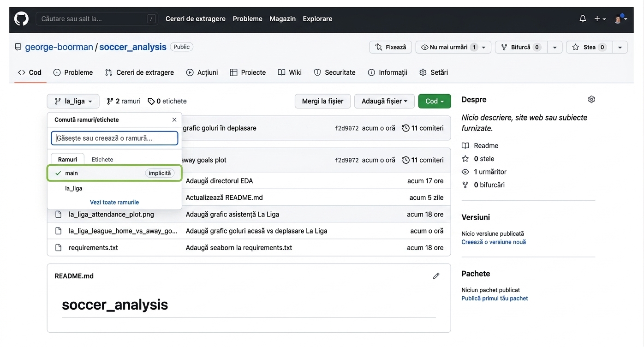
Task: Edit README.md with the pencil icon
Action: coord(436,276)
